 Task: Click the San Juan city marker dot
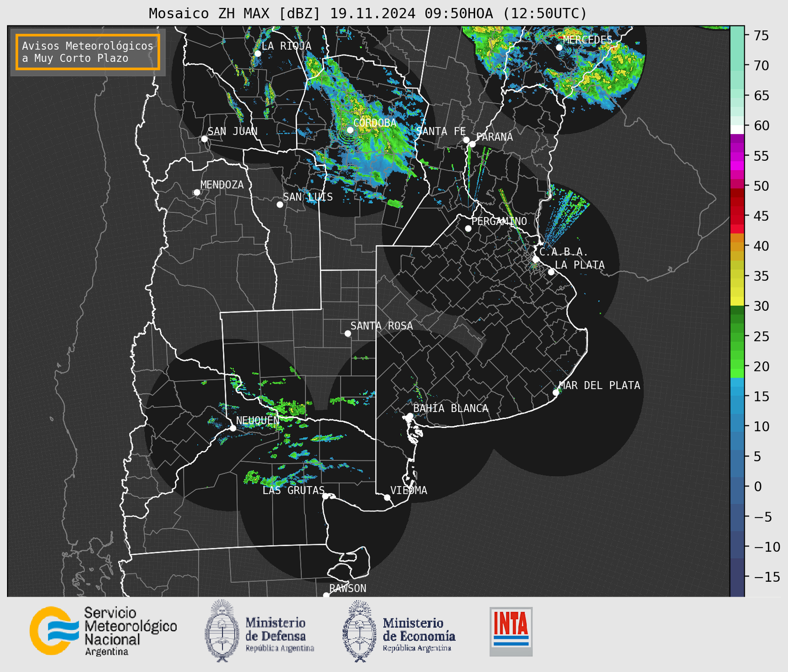click(204, 139)
